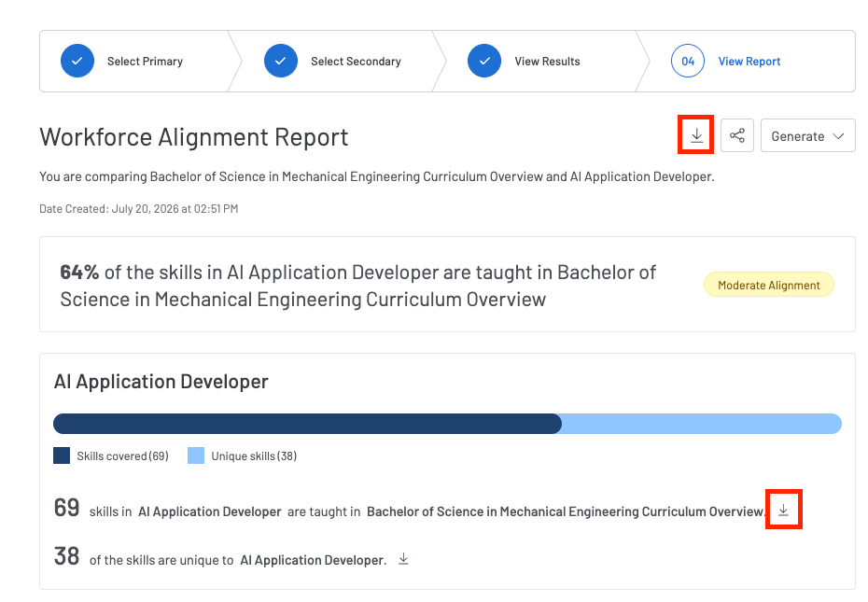This screenshot has width=868, height=602.
Task: Click the Workforce Alignment Report heading
Action: pos(194,137)
